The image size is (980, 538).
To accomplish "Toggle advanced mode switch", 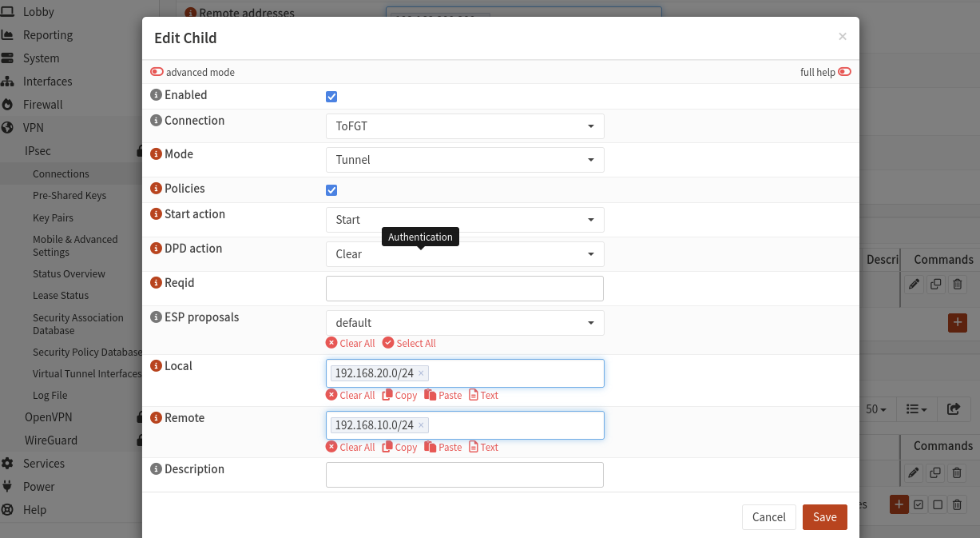I will (157, 72).
